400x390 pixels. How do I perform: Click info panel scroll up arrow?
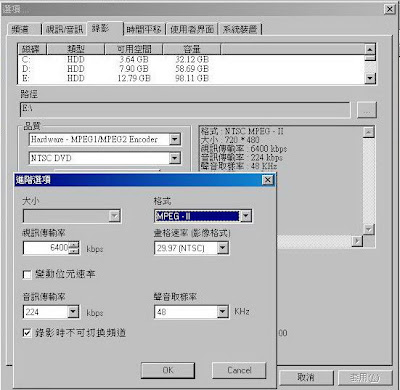[x=369, y=132]
